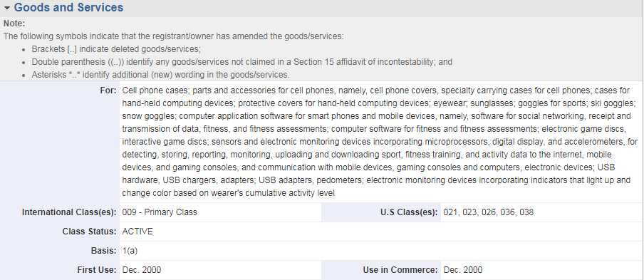Click the International Class(es) label
Screen dimensions: 644x280
[69, 212]
